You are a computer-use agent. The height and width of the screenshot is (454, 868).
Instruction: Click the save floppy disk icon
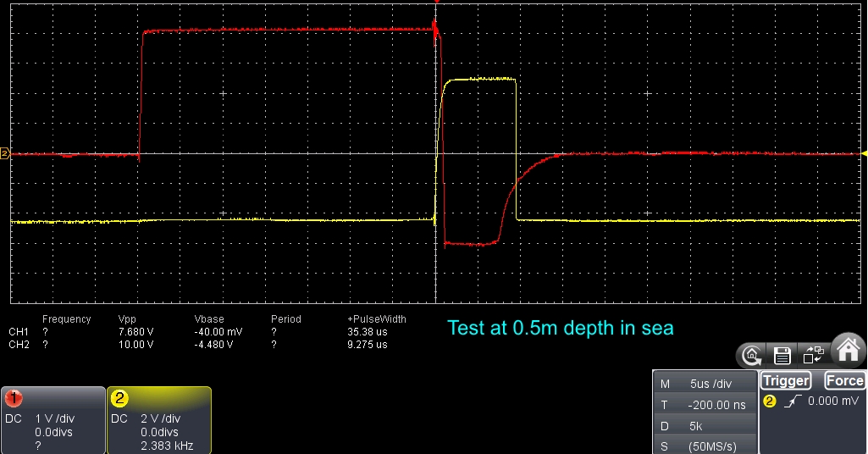point(782,356)
